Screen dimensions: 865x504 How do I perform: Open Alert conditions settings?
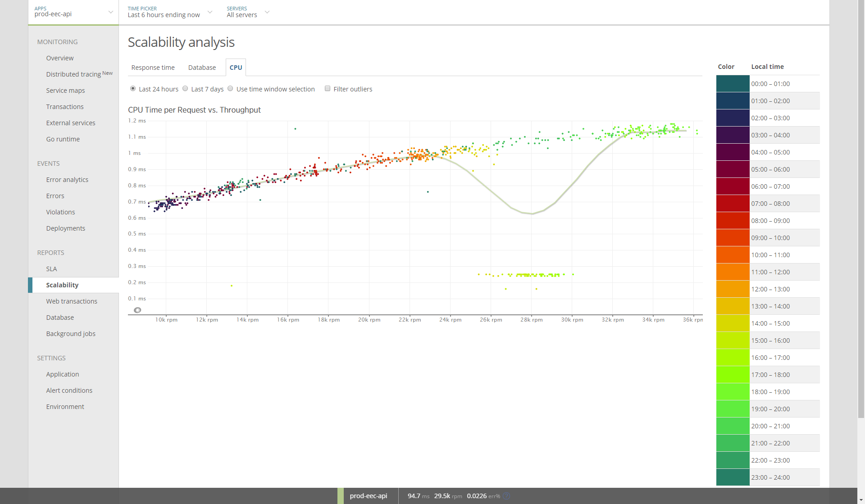[69, 390]
